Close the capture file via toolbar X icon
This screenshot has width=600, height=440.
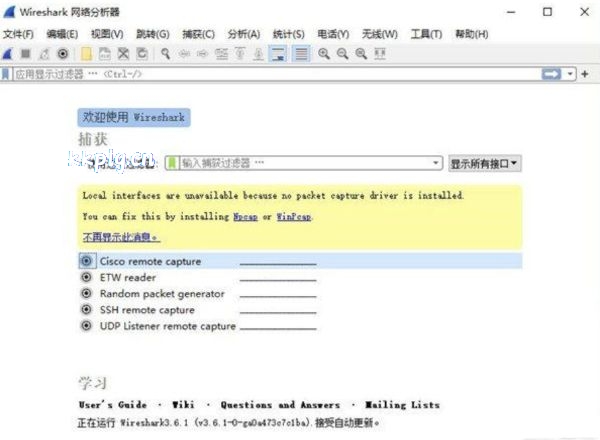click(123, 54)
